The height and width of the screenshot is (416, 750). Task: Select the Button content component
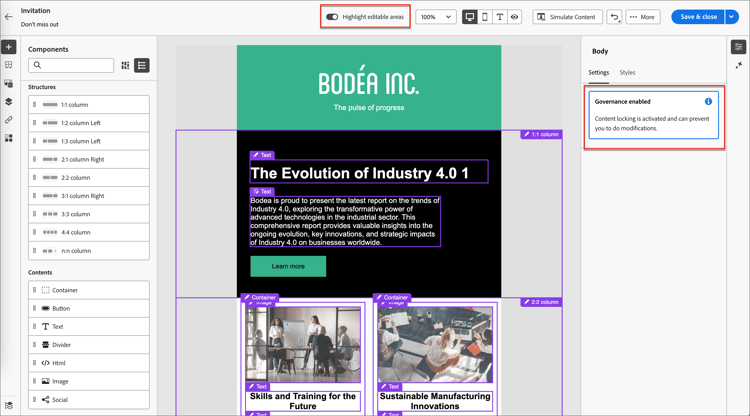(89, 308)
